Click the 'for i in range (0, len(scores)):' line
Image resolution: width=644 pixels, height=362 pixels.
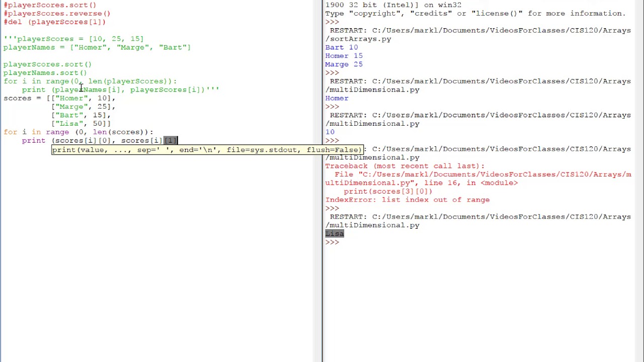[x=78, y=132]
